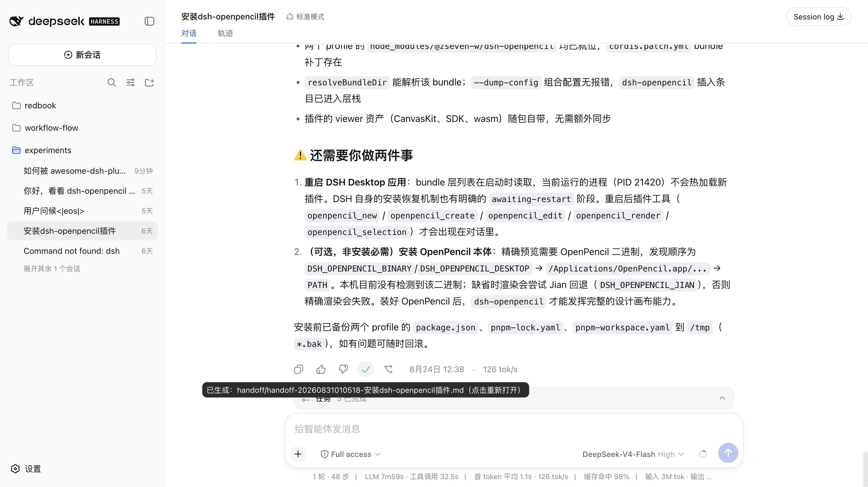The width and height of the screenshot is (868, 487).
Task: Click the deepseek whale logo
Action: coord(16,21)
